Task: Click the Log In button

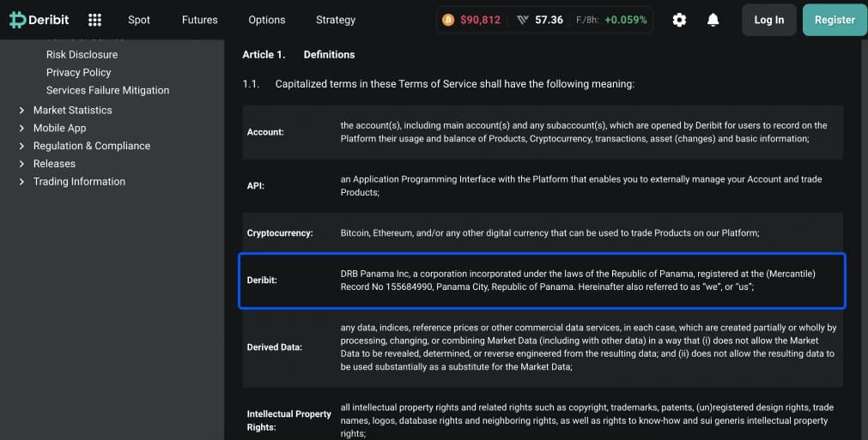Action: click(x=769, y=20)
